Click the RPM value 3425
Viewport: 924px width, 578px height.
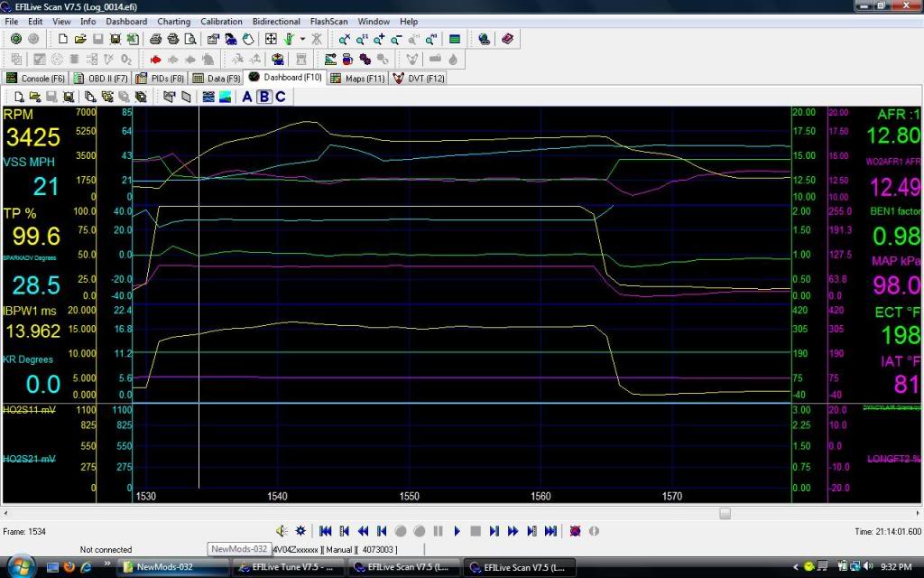[x=33, y=137]
